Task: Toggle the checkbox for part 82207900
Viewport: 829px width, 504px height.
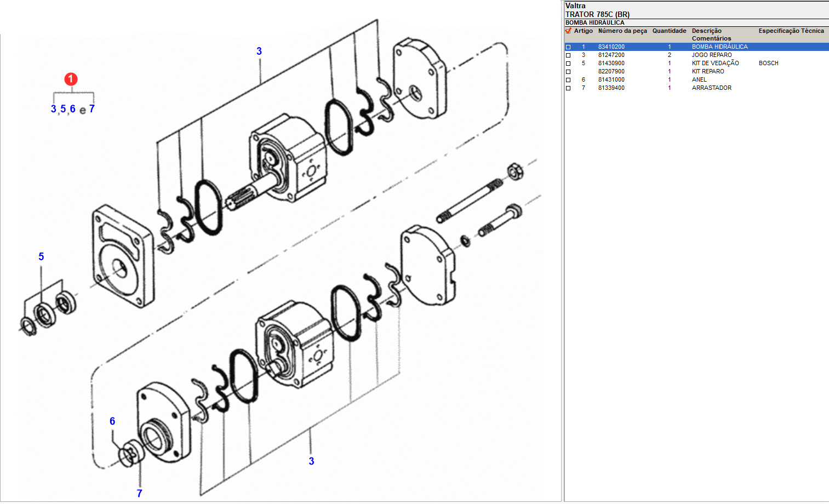Action: pos(568,72)
